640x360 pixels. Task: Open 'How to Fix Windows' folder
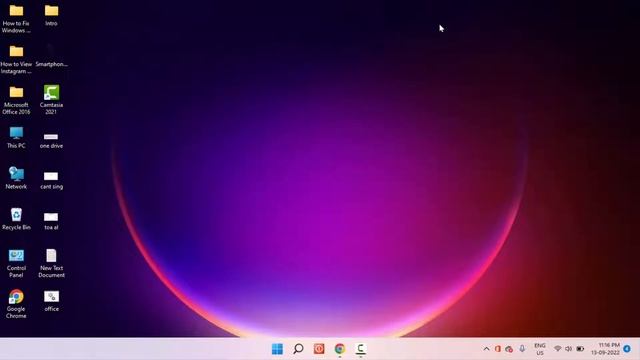click(x=16, y=19)
